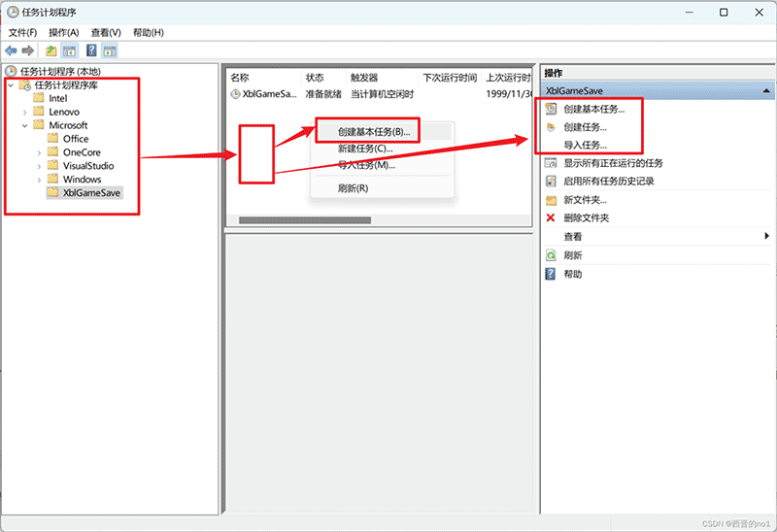Select the Office folder in the tree

75,139
